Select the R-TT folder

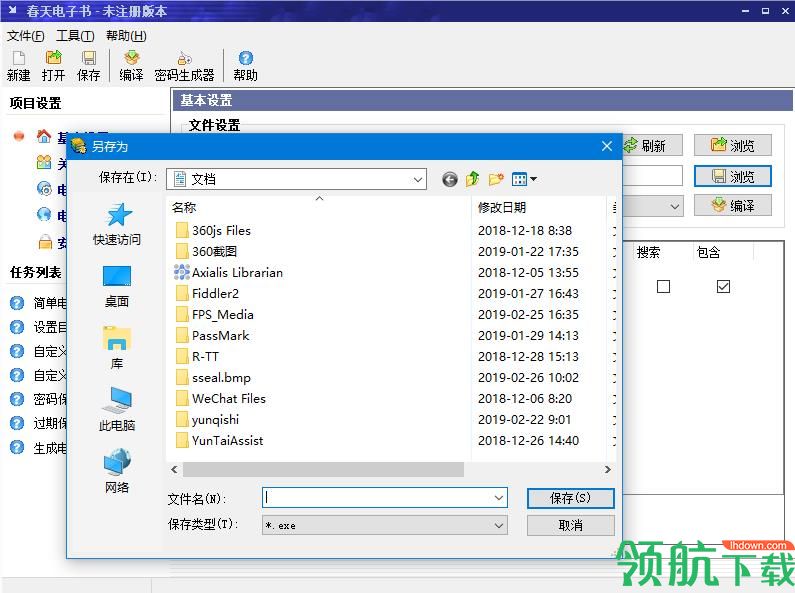197,357
